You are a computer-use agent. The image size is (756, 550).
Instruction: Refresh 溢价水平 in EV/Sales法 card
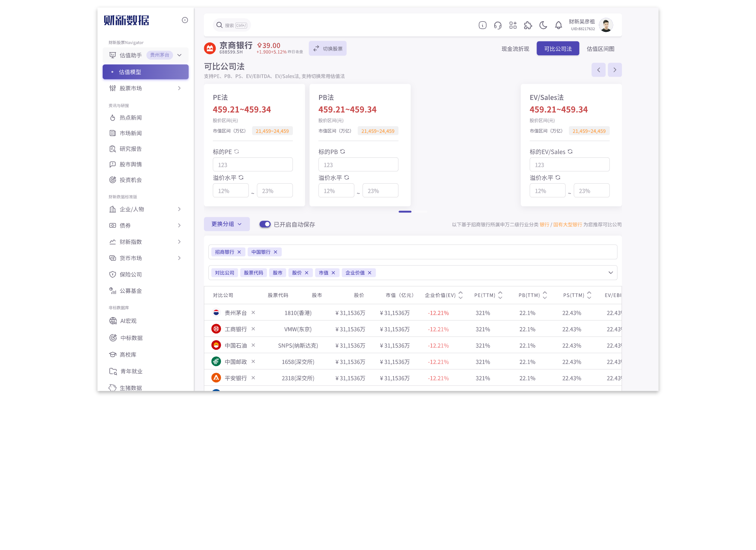click(x=558, y=178)
